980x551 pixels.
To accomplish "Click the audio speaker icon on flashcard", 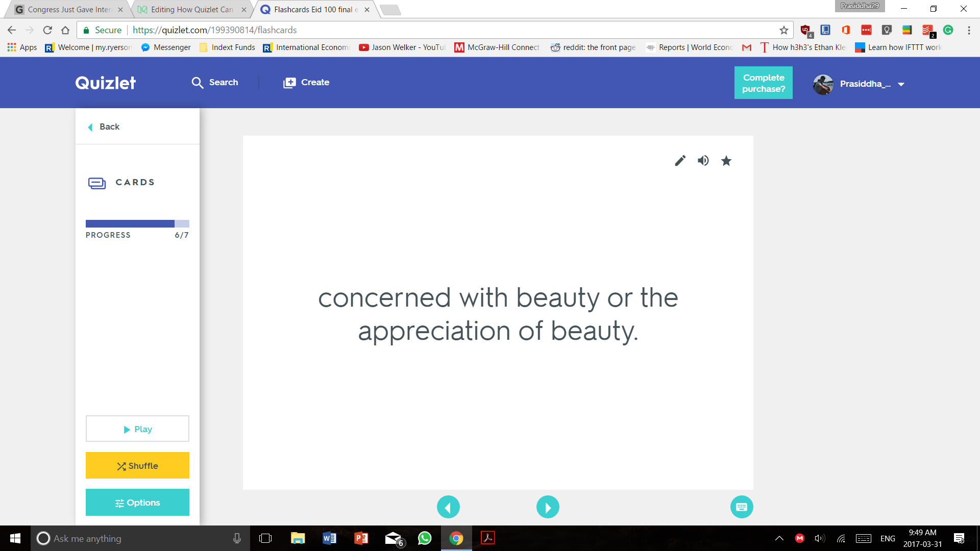I will (x=703, y=160).
